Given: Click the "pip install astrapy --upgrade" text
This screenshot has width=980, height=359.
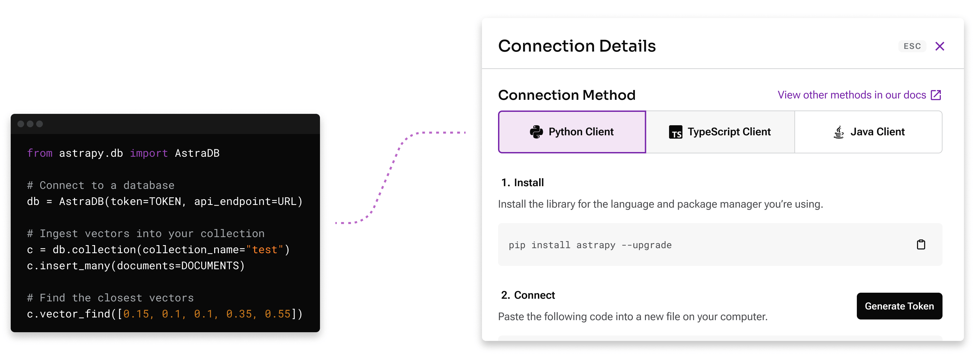Looking at the screenshot, I should pyautogui.click(x=590, y=245).
